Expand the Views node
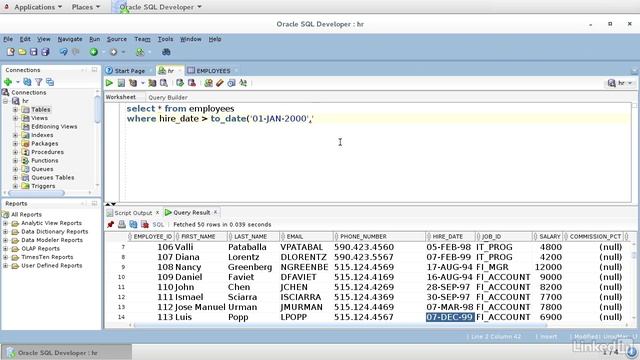640x360 pixels. tap(15, 118)
